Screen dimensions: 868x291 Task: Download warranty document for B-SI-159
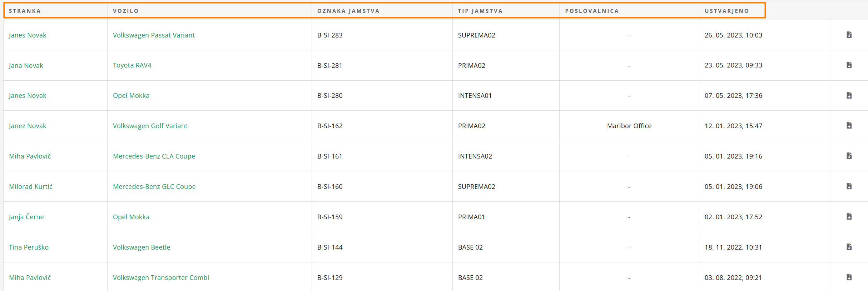click(x=849, y=217)
